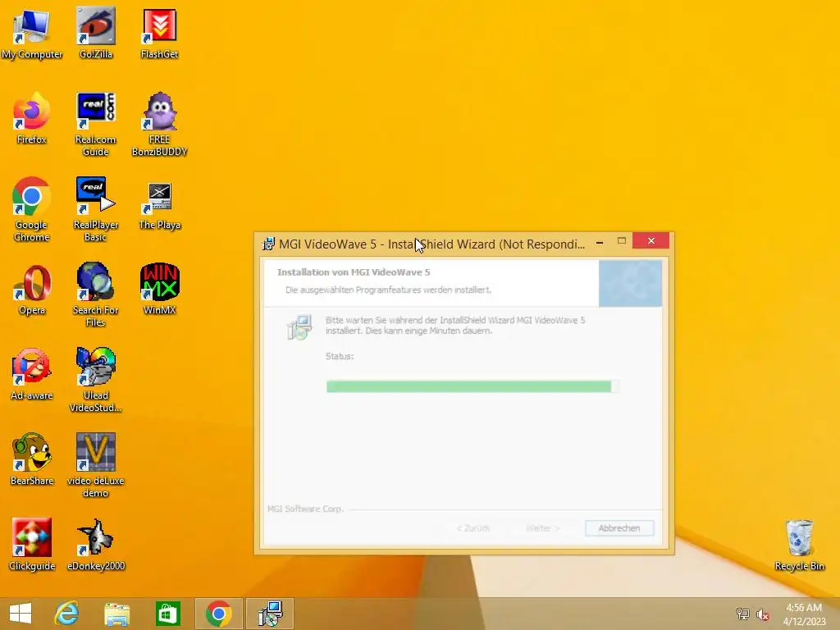Maximize the InstallShield Wizard window
The image size is (840, 630).
(x=622, y=241)
